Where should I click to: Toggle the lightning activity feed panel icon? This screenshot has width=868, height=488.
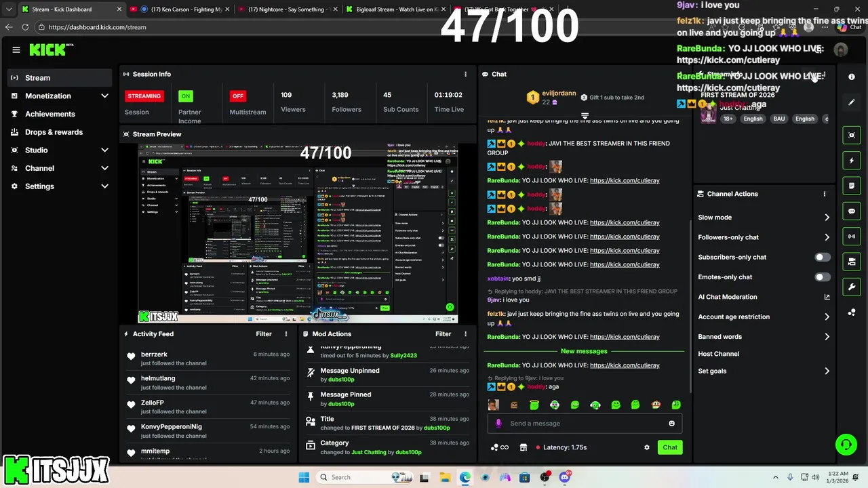tap(852, 161)
